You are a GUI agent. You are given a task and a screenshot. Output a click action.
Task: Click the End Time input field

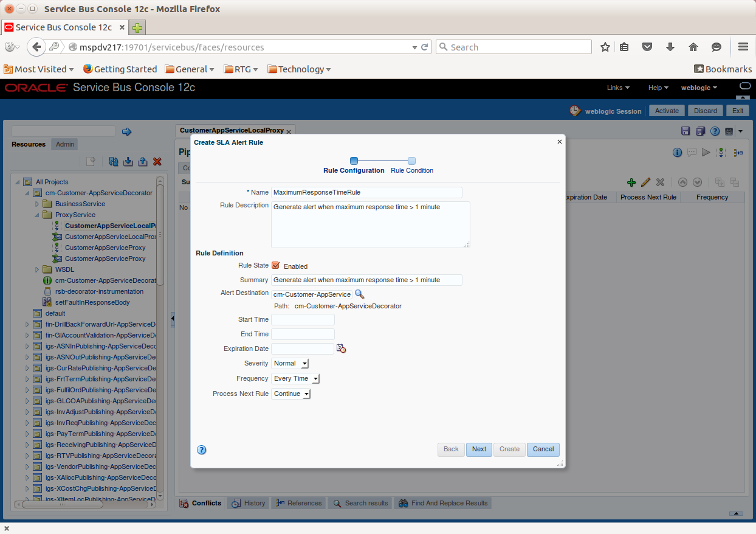(x=303, y=334)
